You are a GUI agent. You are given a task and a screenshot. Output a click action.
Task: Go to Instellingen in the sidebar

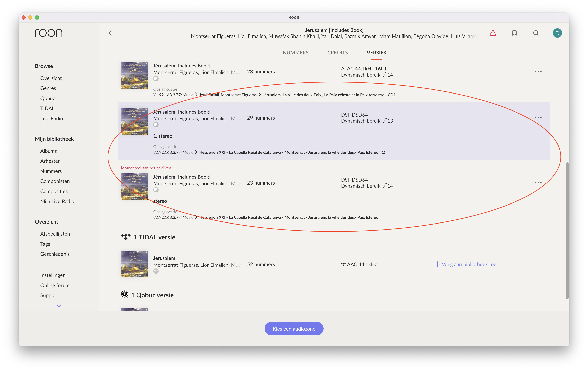pos(53,275)
